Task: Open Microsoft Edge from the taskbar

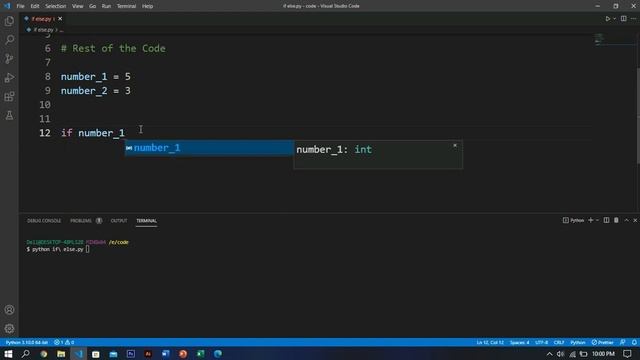Action: tap(218, 354)
